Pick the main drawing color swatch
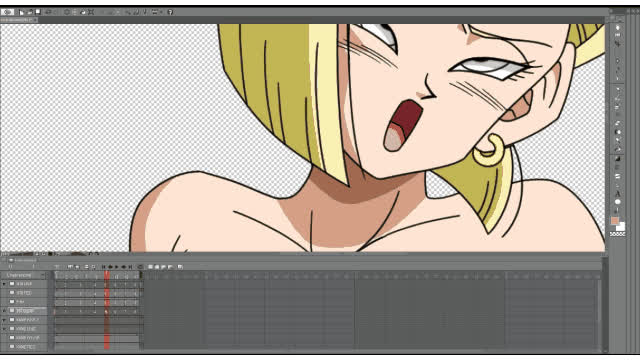The image size is (640, 360). (x=614, y=221)
